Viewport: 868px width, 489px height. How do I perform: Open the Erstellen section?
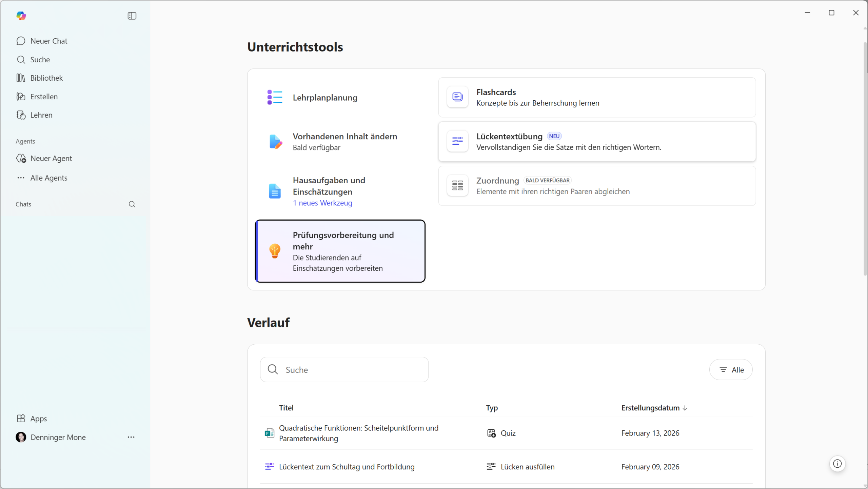tap(44, 97)
